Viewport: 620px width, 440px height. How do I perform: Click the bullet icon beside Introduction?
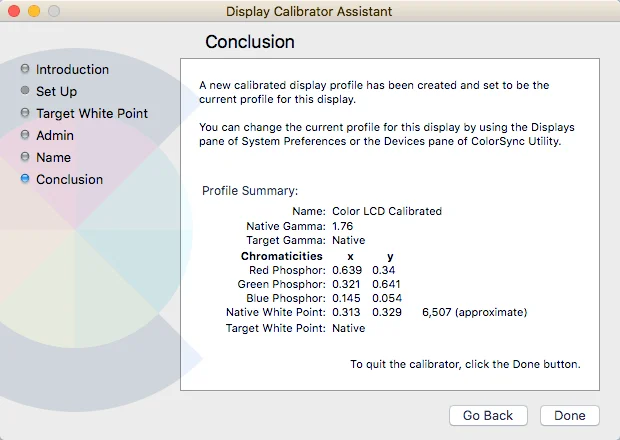25,70
